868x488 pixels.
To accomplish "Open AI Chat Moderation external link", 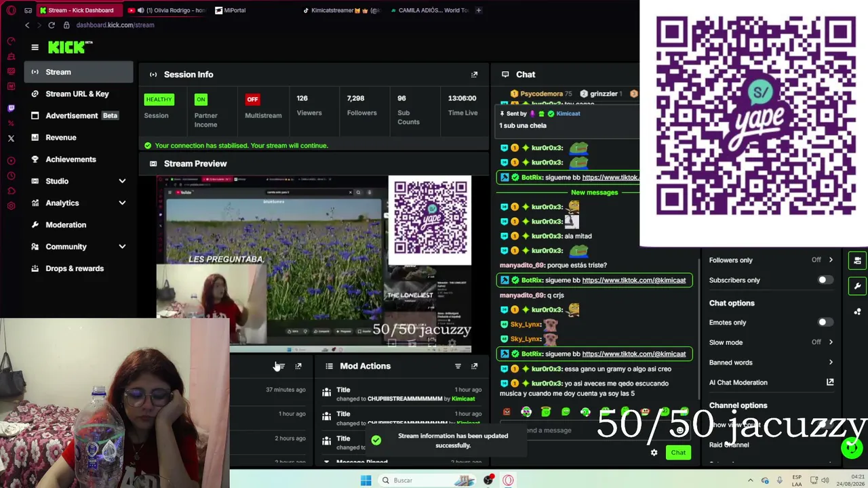I will (x=830, y=382).
